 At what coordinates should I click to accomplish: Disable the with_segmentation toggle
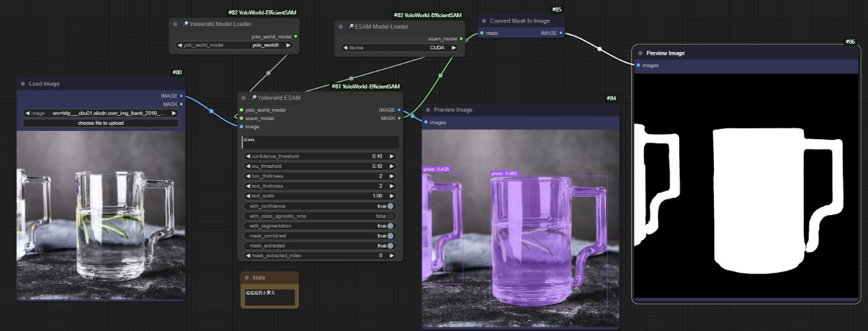390,225
